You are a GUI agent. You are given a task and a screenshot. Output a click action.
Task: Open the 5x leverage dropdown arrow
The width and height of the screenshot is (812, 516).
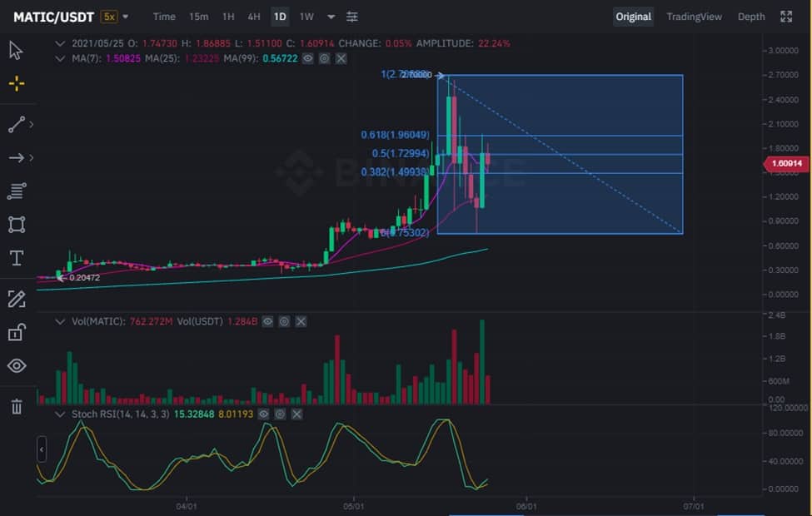coord(125,17)
